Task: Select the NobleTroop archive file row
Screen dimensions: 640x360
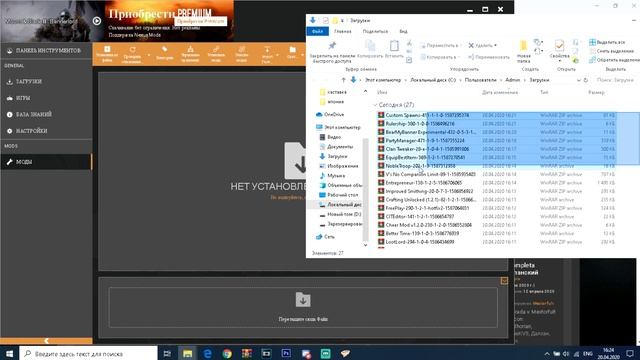Action: pyautogui.click(x=496, y=166)
